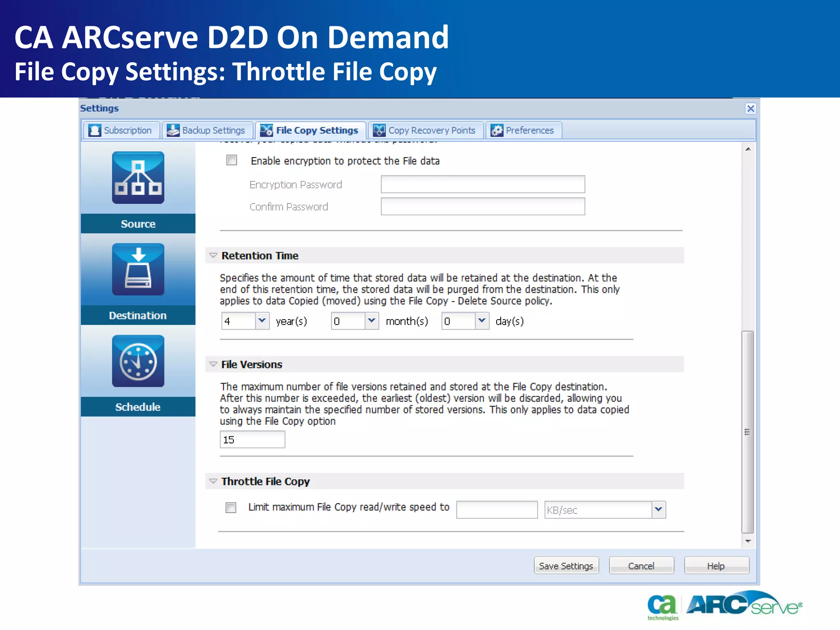Image resolution: width=840 pixels, height=630 pixels.
Task: Click the Cancel button
Action: pyautogui.click(x=641, y=566)
